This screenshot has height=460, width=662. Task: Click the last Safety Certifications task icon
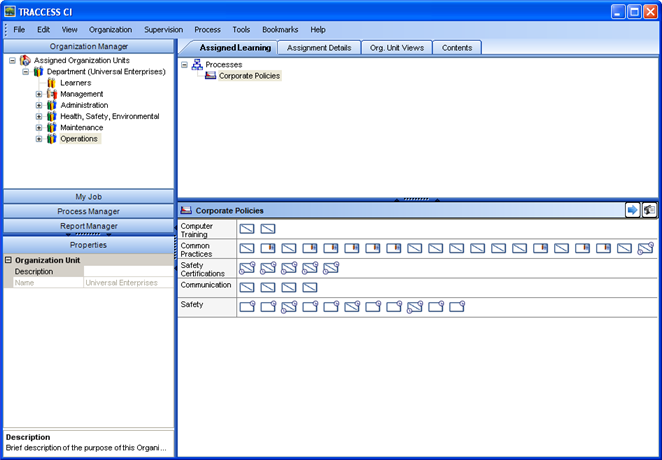click(x=331, y=268)
